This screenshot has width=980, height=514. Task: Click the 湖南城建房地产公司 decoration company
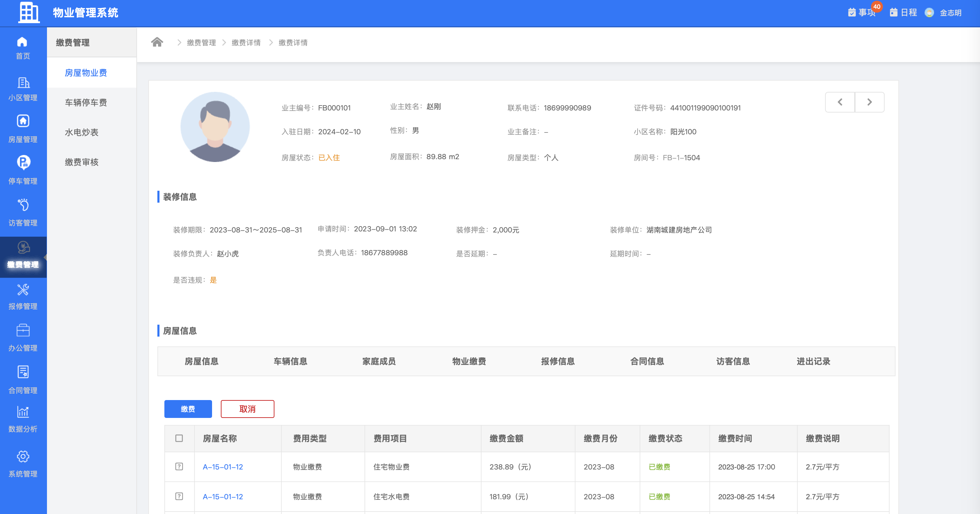pos(679,230)
